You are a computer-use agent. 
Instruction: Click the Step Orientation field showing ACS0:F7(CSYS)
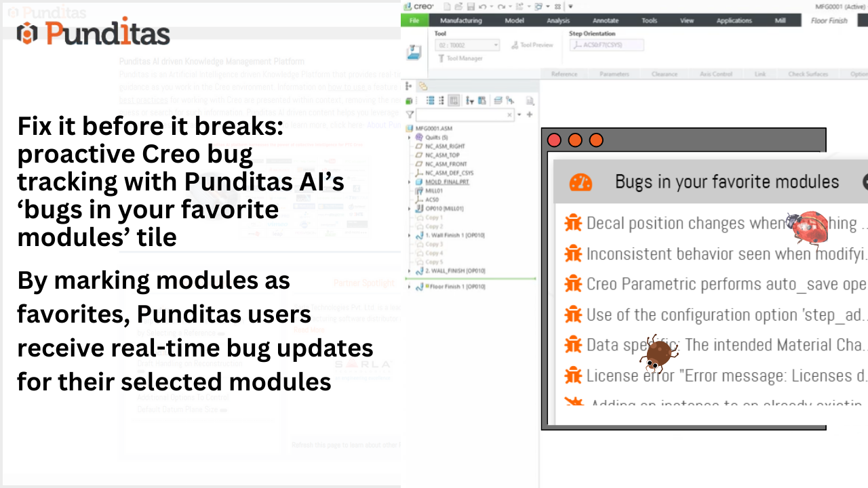[x=608, y=43]
